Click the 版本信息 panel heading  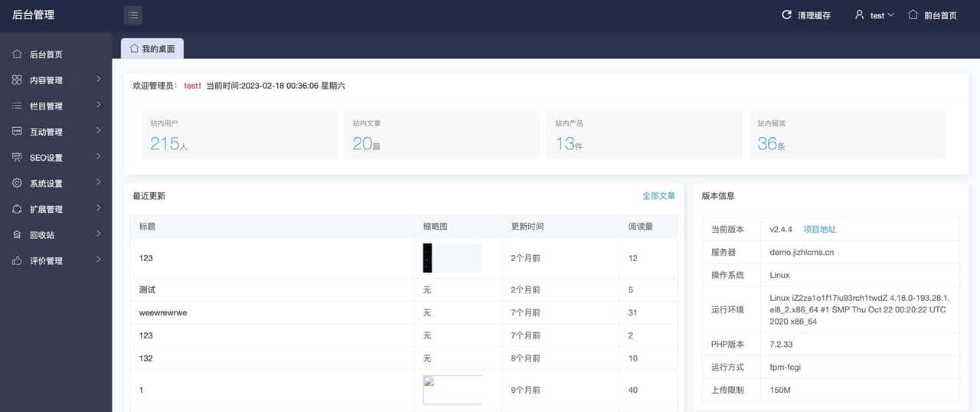point(718,196)
